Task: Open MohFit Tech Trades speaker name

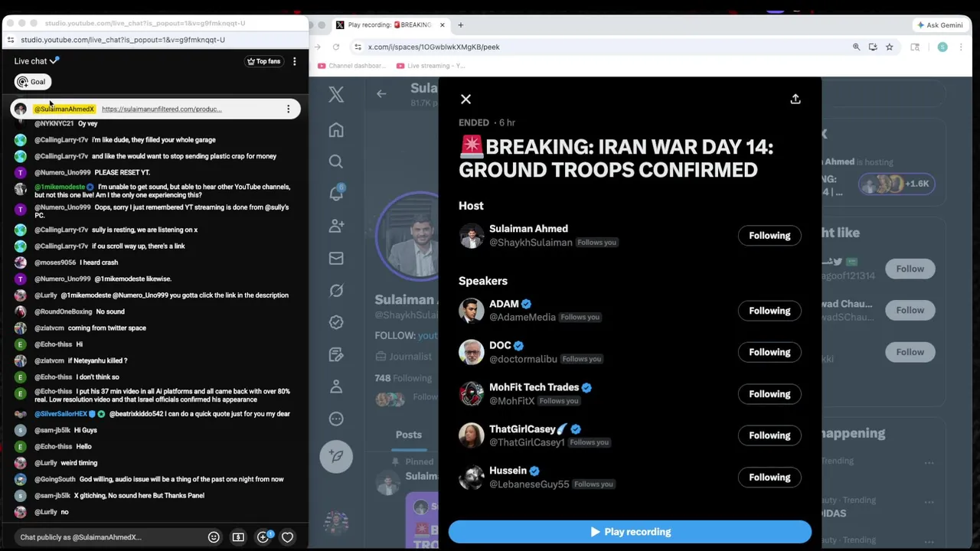Action: [x=534, y=387]
